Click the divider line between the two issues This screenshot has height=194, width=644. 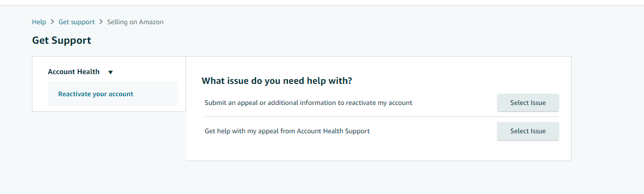381,117
